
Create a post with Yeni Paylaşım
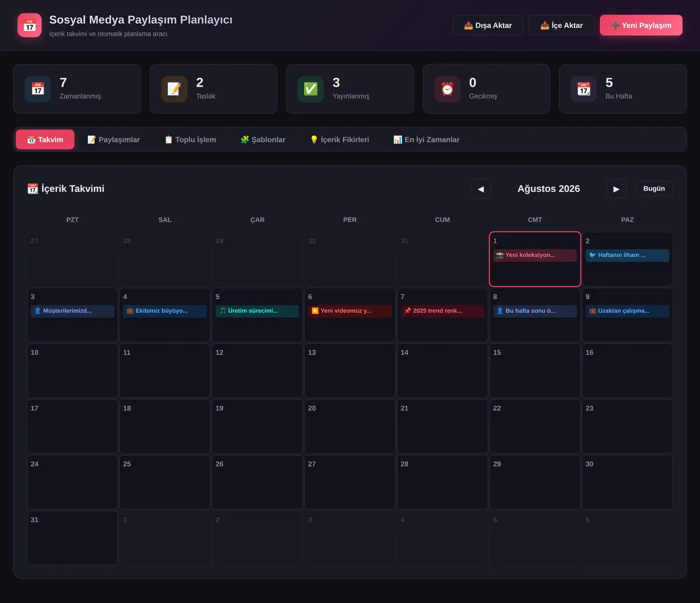click(x=641, y=25)
